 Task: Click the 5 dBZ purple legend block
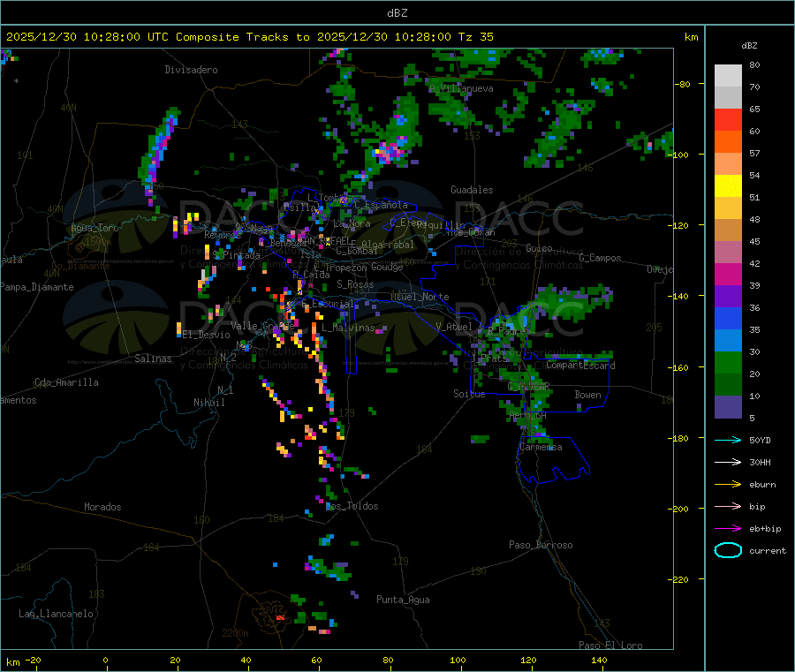pyautogui.click(x=728, y=407)
